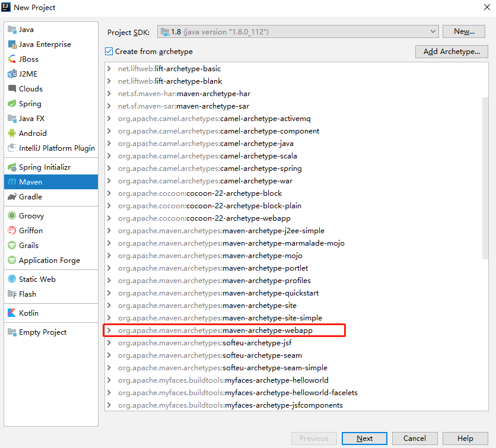Select camel-archetype-scala archetype
This screenshot has width=496, height=448.
[x=208, y=156]
